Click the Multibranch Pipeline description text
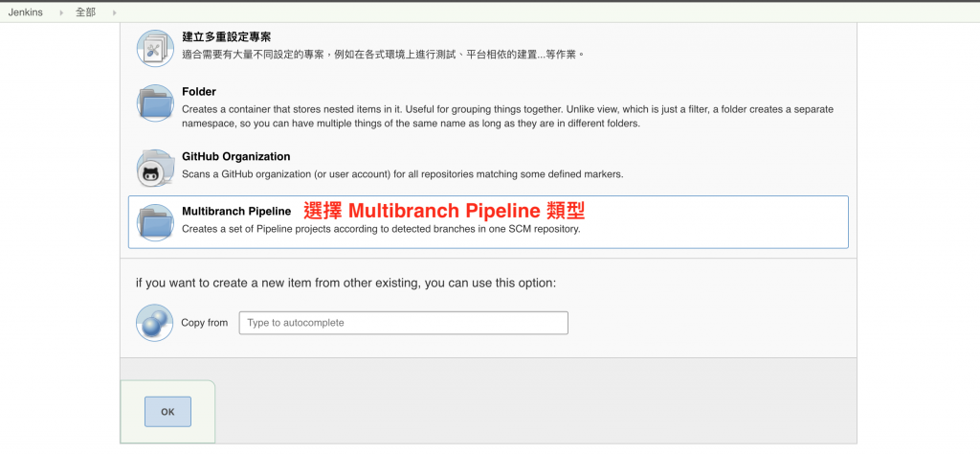The image size is (980, 455). pyautogui.click(x=381, y=229)
